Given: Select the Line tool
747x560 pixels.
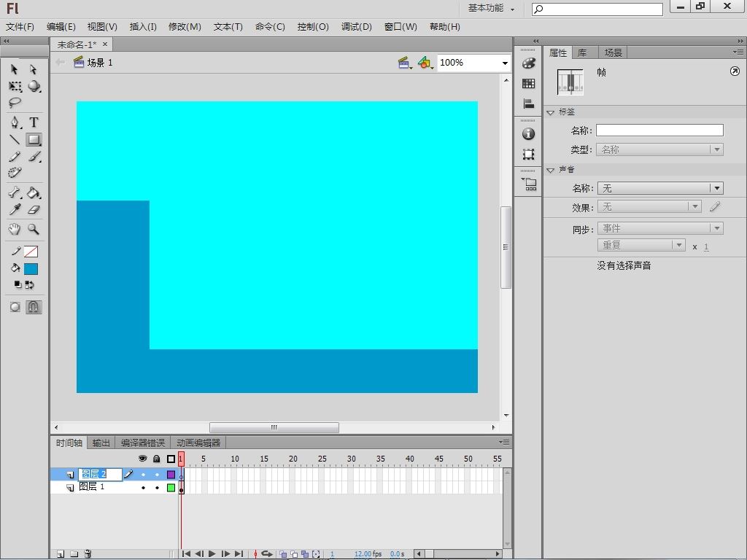Looking at the screenshot, I should 15,139.
